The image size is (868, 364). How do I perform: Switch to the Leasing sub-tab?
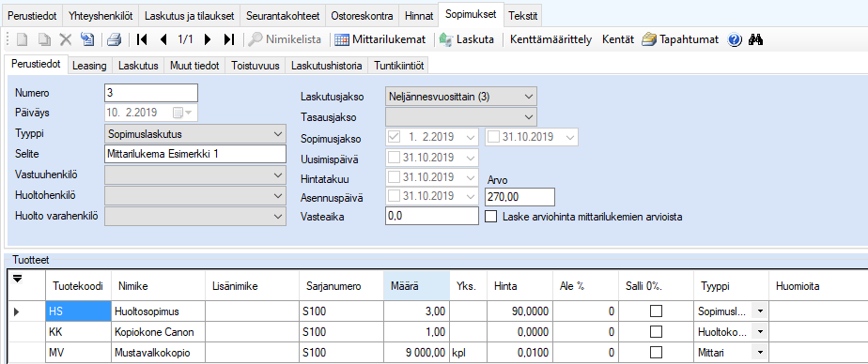89,66
